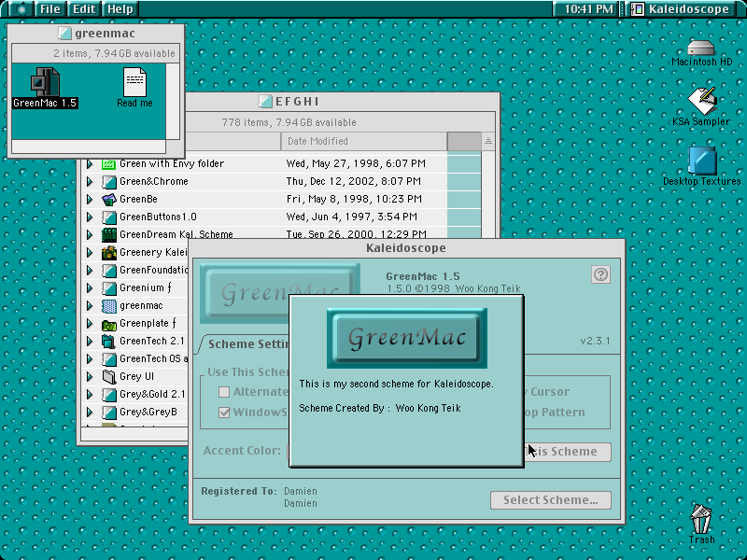This screenshot has width=747, height=560.
Task: Select the GreenFoundation file icon
Action: pyautogui.click(x=109, y=271)
